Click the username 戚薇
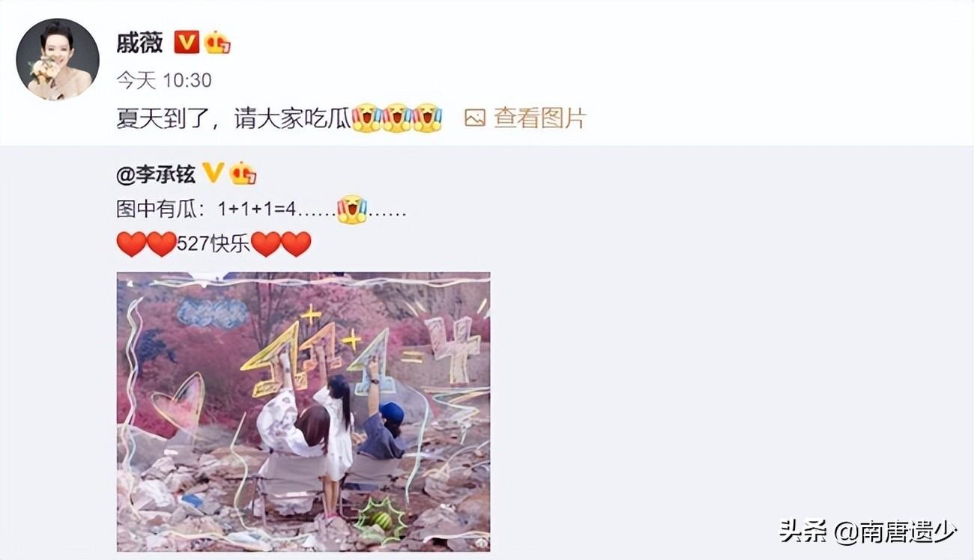The height and width of the screenshot is (560, 974). coord(139,43)
